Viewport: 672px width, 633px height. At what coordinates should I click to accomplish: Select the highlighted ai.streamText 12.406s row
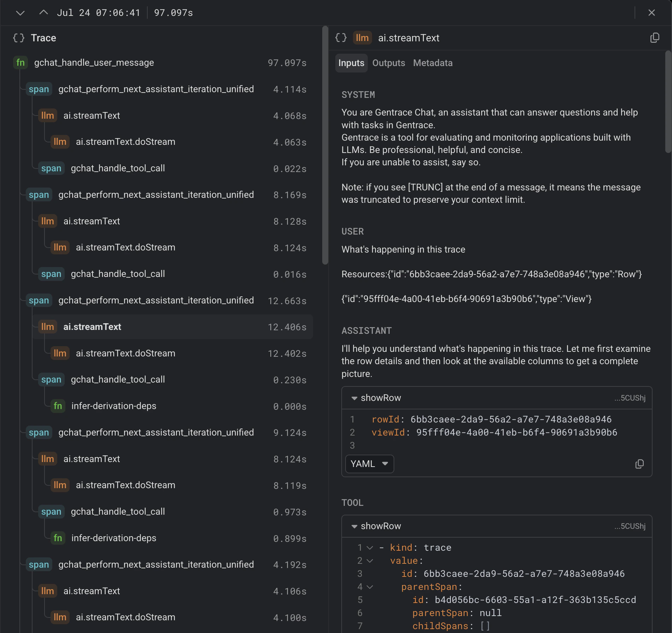173,327
